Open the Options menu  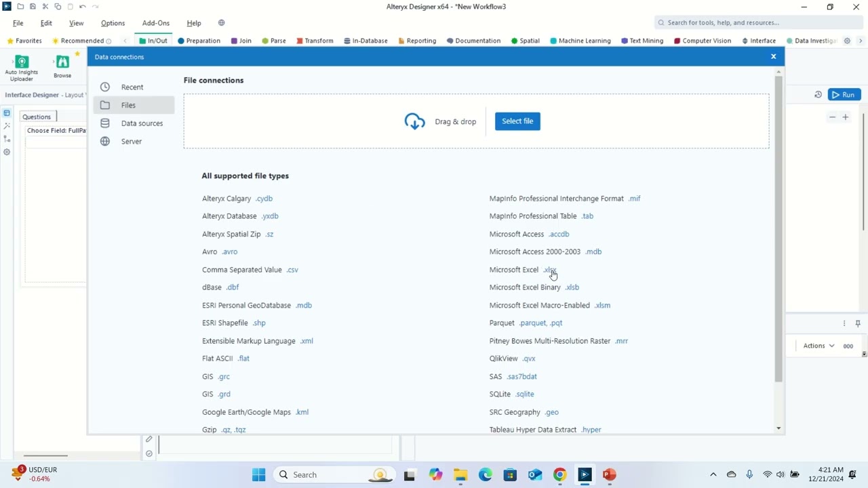pos(113,23)
